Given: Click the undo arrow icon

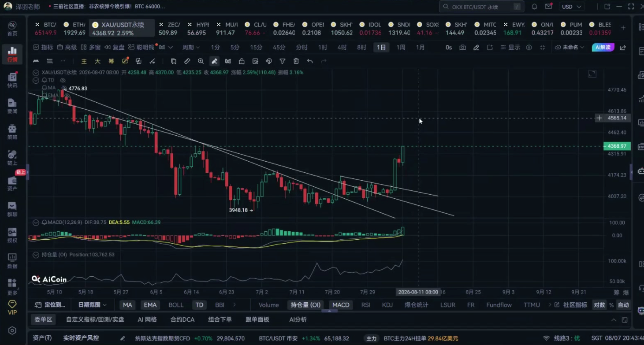Looking at the screenshot, I should pyautogui.click(x=310, y=61).
